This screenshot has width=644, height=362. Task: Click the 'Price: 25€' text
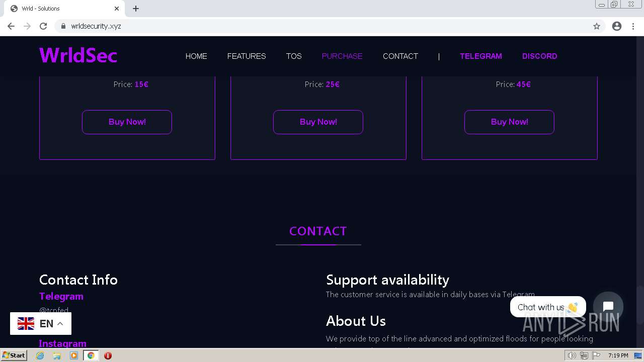click(x=322, y=84)
